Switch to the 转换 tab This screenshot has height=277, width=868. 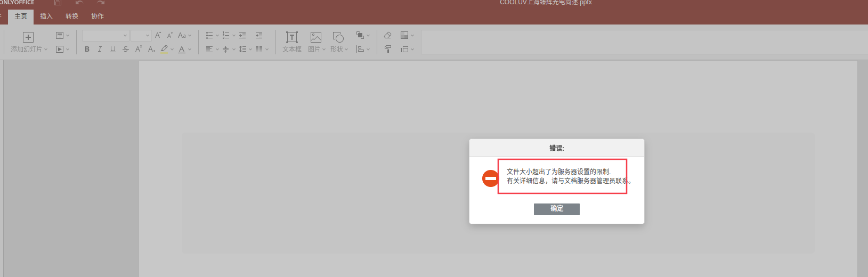click(x=72, y=17)
